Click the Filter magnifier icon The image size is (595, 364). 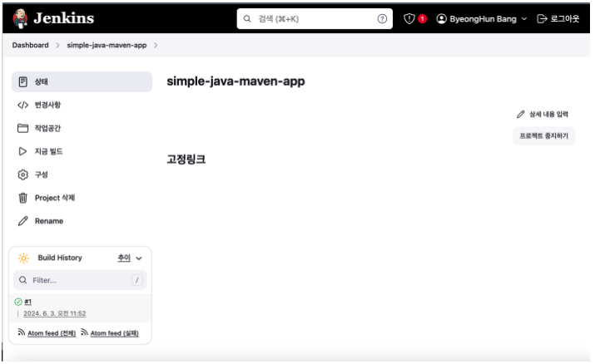tap(22, 280)
